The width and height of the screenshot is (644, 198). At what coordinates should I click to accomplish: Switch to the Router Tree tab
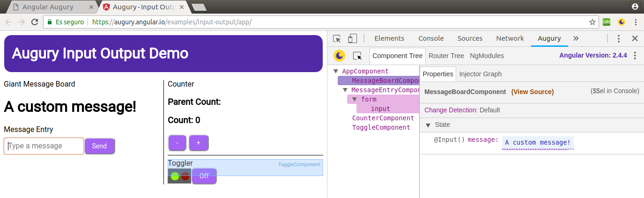tap(446, 56)
